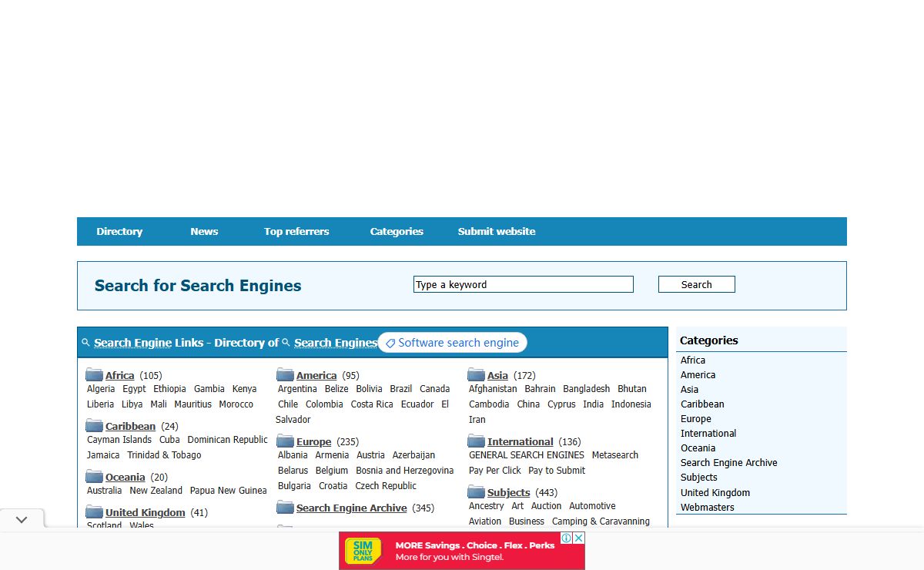Image resolution: width=924 pixels, height=570 pixels.
Task: Open the Oceania folder icon
Action: click(x=94, y=477)
